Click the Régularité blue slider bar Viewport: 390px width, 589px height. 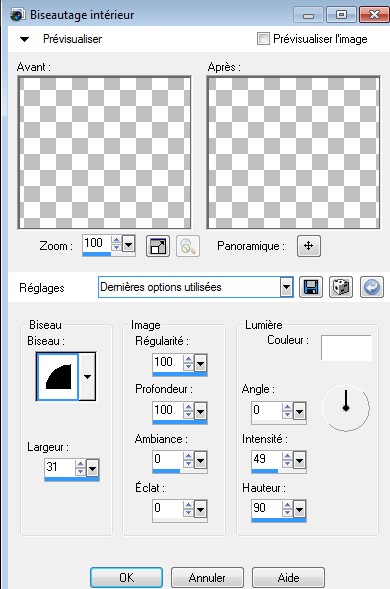180,374
